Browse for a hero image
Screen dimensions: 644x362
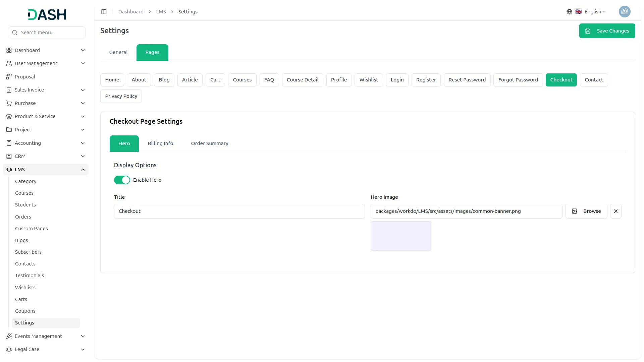586,211
